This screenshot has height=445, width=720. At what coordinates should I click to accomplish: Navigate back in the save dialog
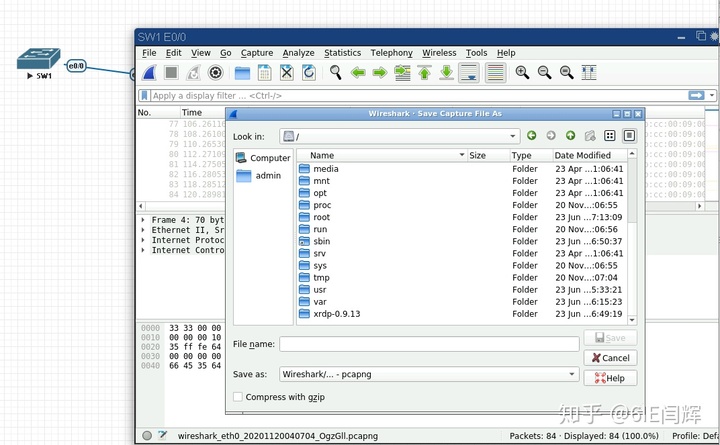pyautogui.click(x=532, y=135)
